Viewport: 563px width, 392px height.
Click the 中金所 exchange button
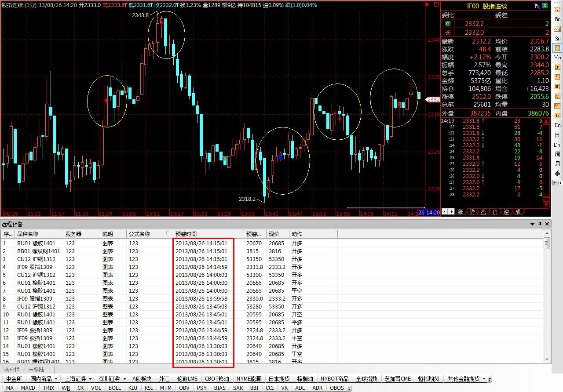[14, 379]
